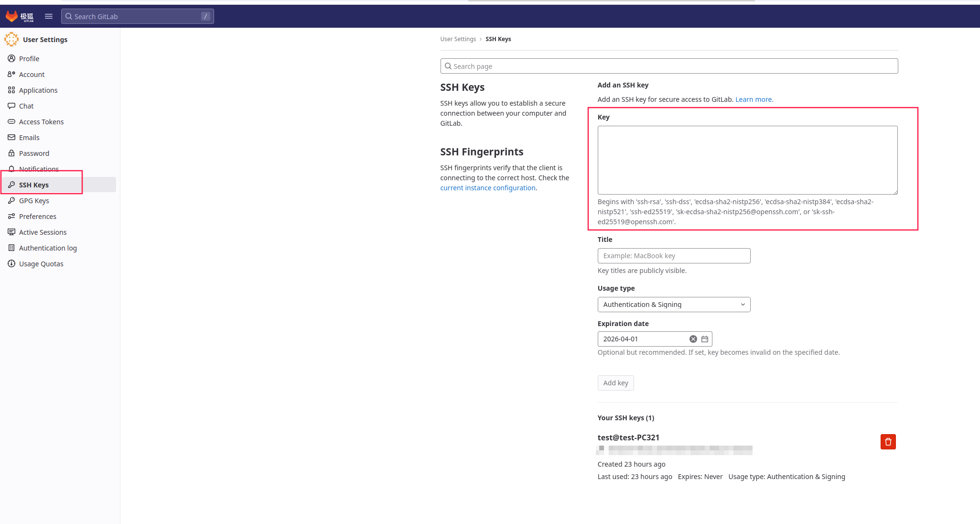Open the expiration date calendar picker
980x524 pixels.
point(704,338)
